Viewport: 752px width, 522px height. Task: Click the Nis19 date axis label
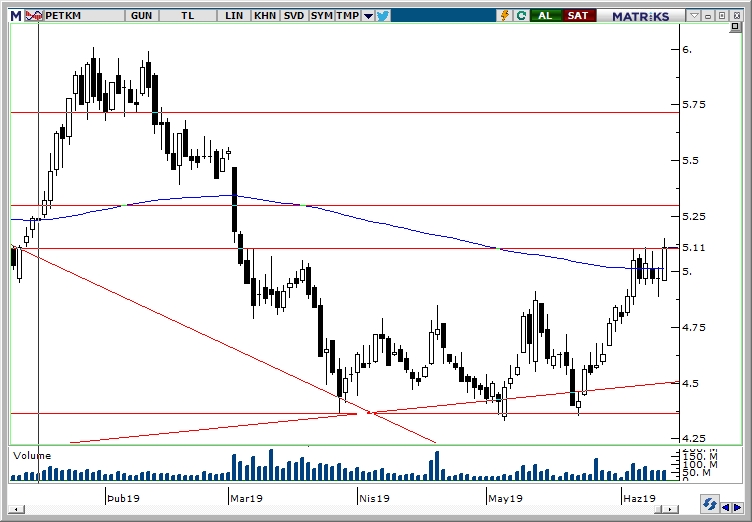click(x=375, y=498)
